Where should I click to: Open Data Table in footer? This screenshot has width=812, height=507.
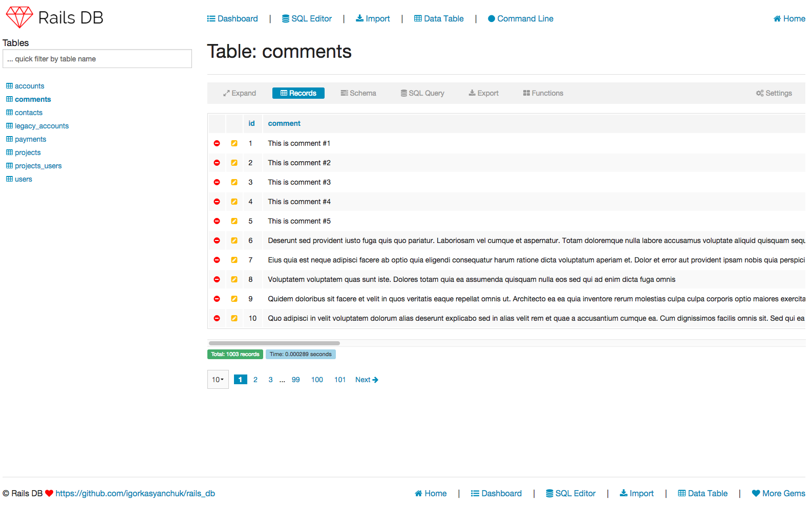(702, 493)
